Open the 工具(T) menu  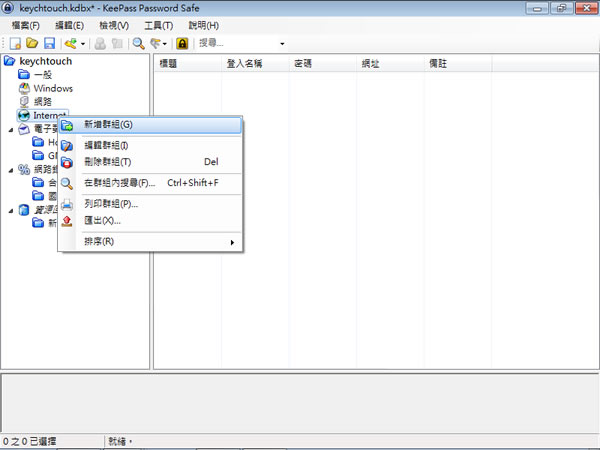(158, 25)
